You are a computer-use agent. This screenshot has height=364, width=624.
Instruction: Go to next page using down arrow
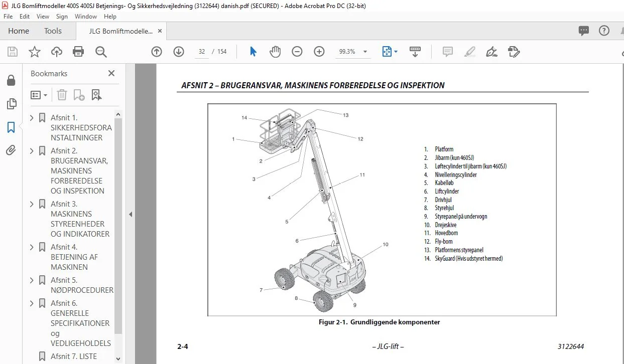179,52
